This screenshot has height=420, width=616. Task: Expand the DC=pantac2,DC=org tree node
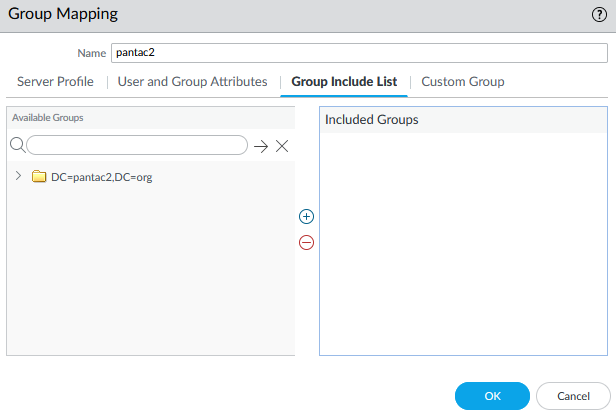coord(18,176)
